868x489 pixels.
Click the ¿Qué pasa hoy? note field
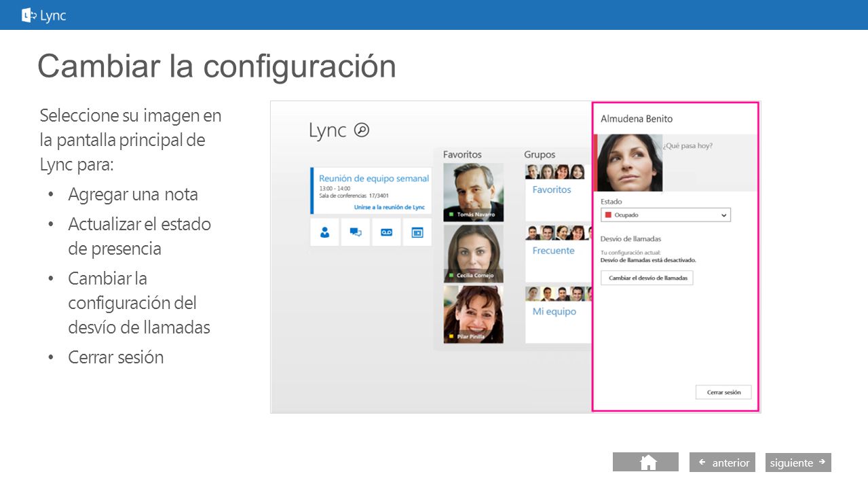(x=710, y=162)
